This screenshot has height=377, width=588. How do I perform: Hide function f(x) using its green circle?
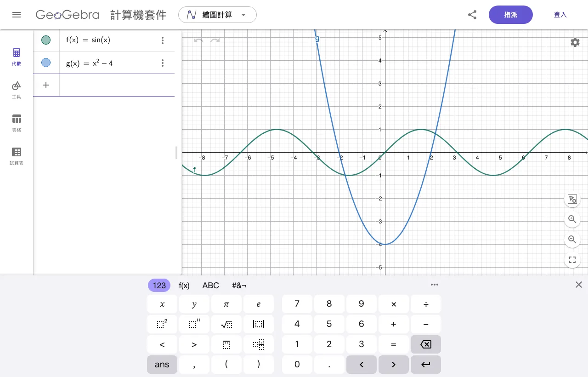pyautogui.click(x=46, y=40)
